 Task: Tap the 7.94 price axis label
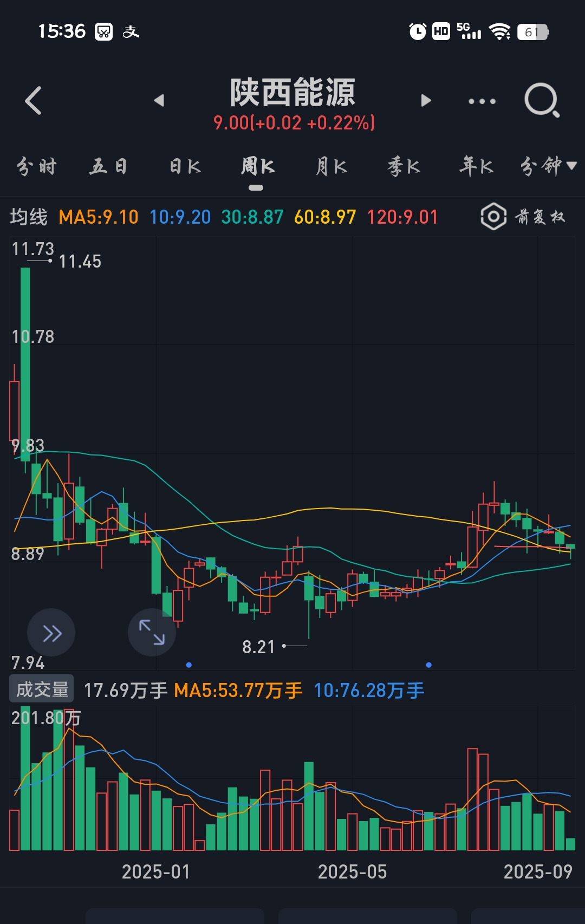(x=28, y=662)
